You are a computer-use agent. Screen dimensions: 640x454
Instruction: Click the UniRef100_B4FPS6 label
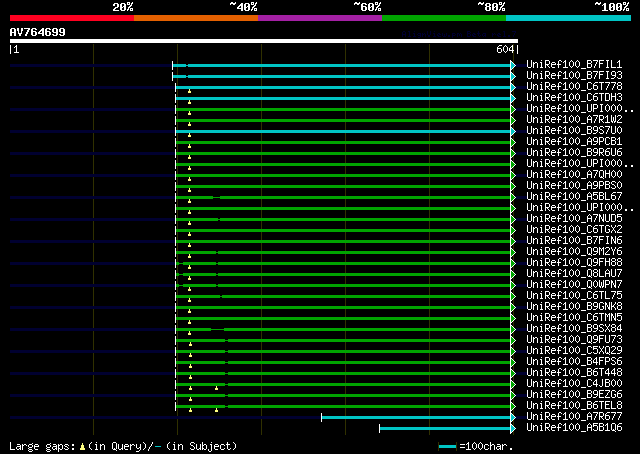[574, 362]
